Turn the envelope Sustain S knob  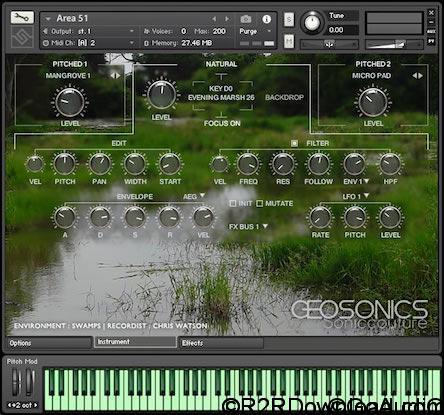(x=135, y=217)
